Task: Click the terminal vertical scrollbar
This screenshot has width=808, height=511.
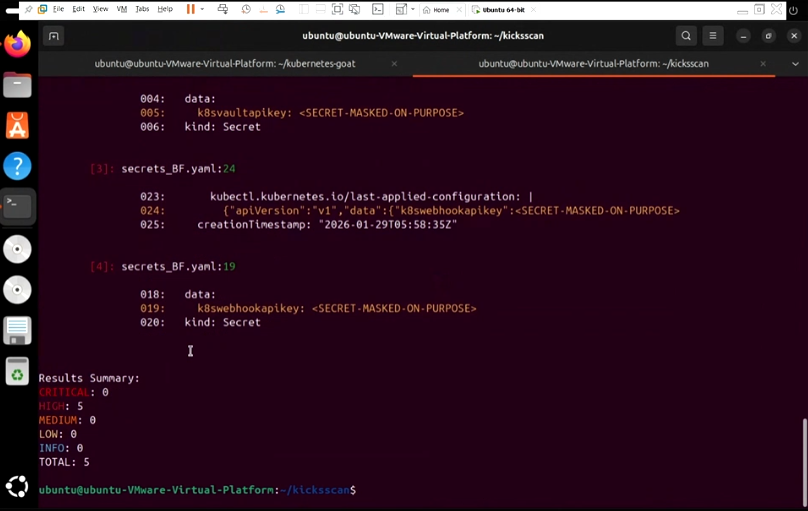Action: tap(804, 461)
